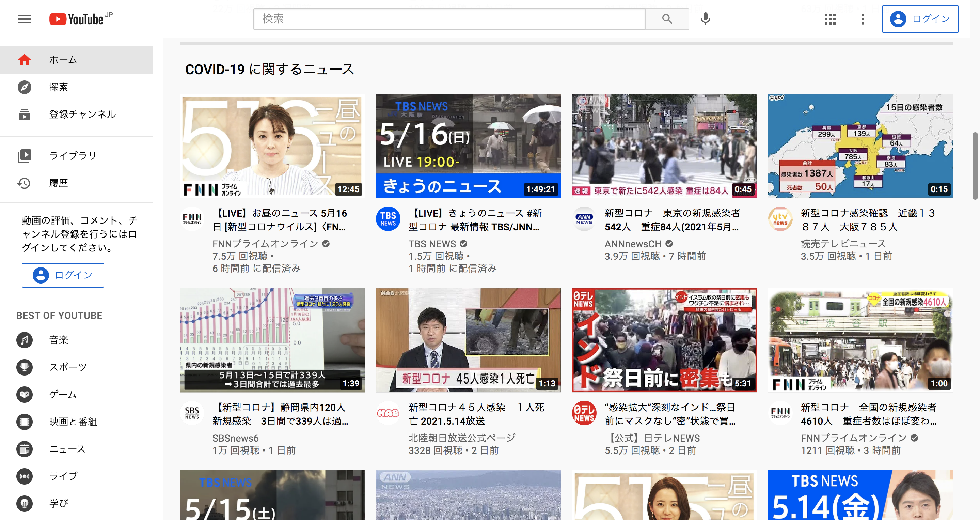Screen dimensions: 980x520
Task: Open the three-dot settings menu
Action: (863, 19)
